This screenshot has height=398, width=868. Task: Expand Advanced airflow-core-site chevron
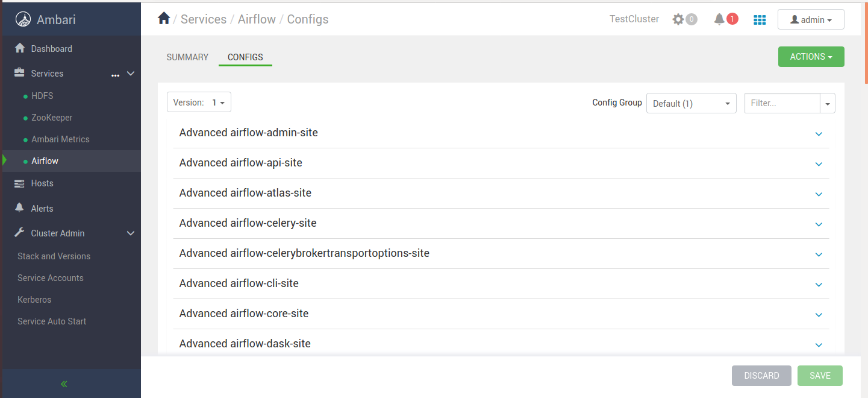(x=819, y=315)
